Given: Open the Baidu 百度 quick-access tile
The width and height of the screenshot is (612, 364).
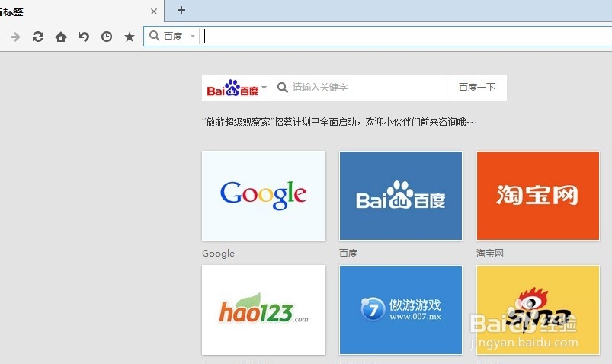Looking at the screenshot, I should (x=401, y=196).
